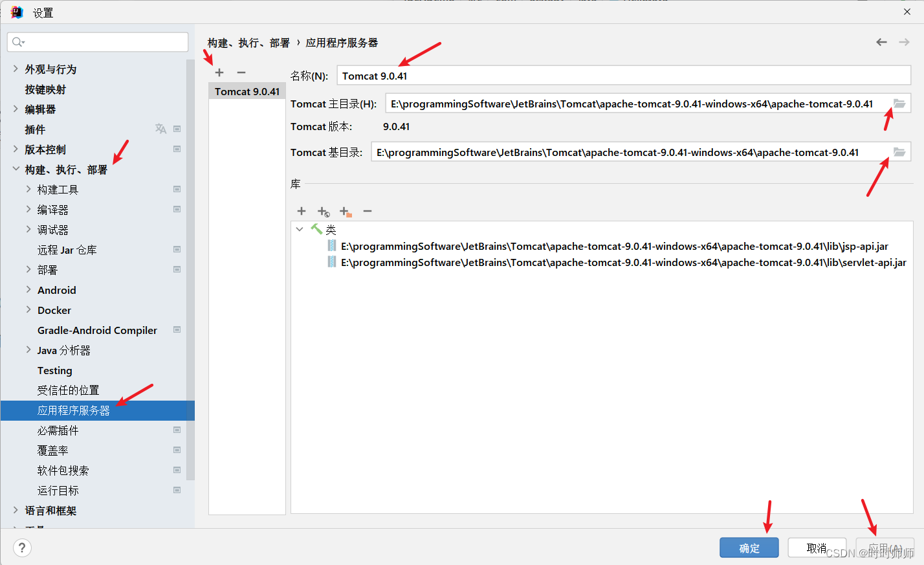
Task: Add a new application server with plus icon
Action: point(219,72)
